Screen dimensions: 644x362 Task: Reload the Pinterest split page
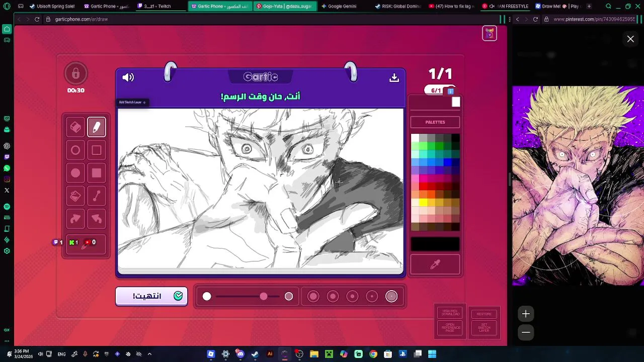(535, 19)
